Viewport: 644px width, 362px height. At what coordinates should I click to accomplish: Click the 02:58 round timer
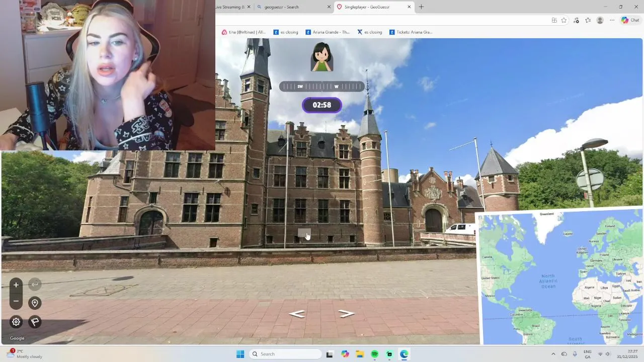click(x=322, y=105)
